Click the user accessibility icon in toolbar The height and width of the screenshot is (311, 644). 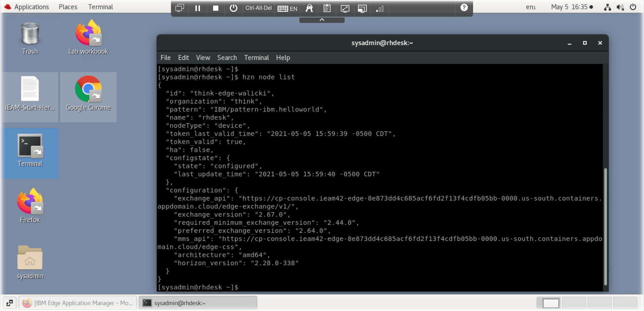[x=309, y=8]
